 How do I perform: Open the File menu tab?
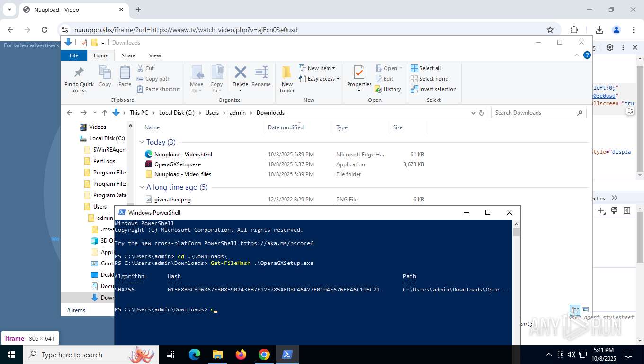[x=74, y=55]
